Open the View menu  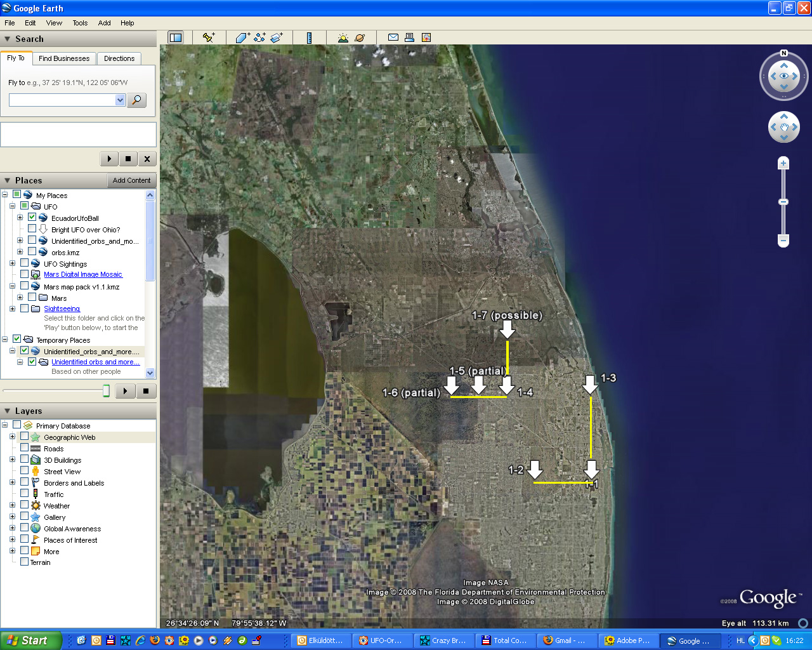point(54,23)
